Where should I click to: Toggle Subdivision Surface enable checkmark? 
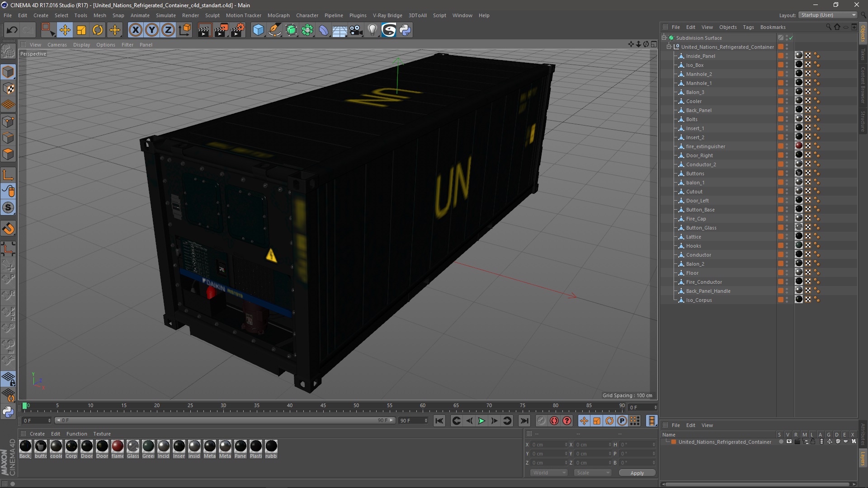point(791,38)
